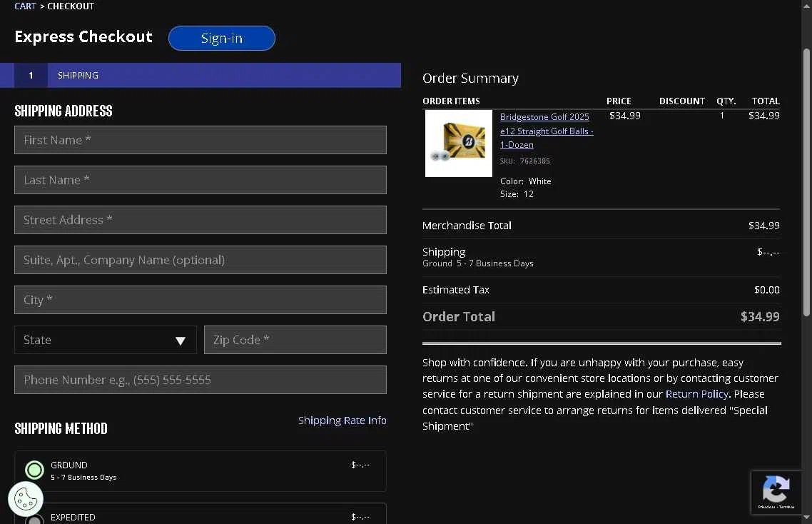Click the Size: 12 text
The width and height of the screenshot is (812, 524).
pyautogui.click(x=517, y=194)
